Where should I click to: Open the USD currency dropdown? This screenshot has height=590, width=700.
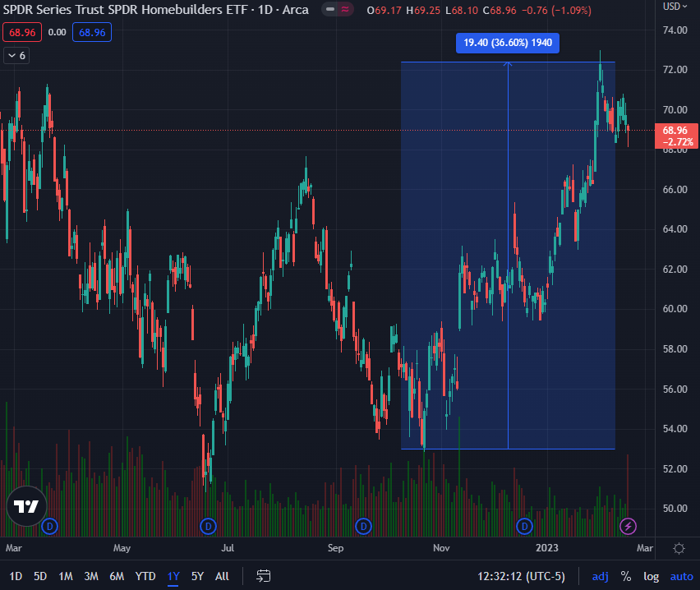click(675, 7)
